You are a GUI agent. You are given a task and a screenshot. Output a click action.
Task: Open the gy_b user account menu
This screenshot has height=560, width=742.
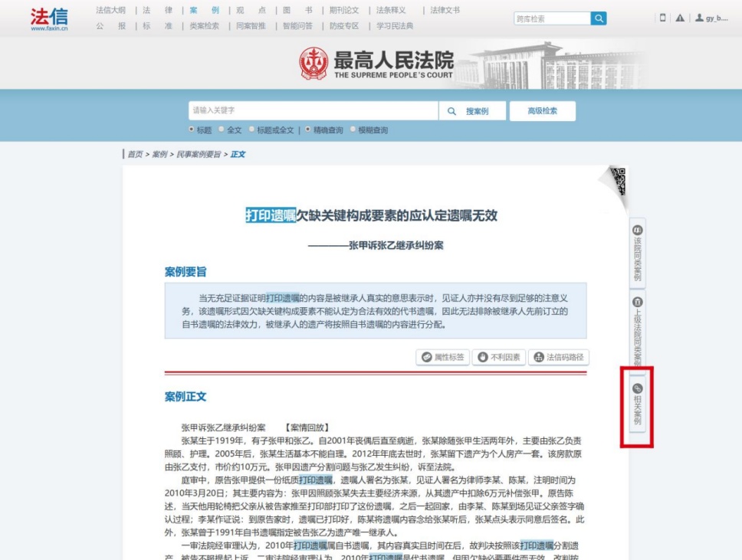pos(711,18)
